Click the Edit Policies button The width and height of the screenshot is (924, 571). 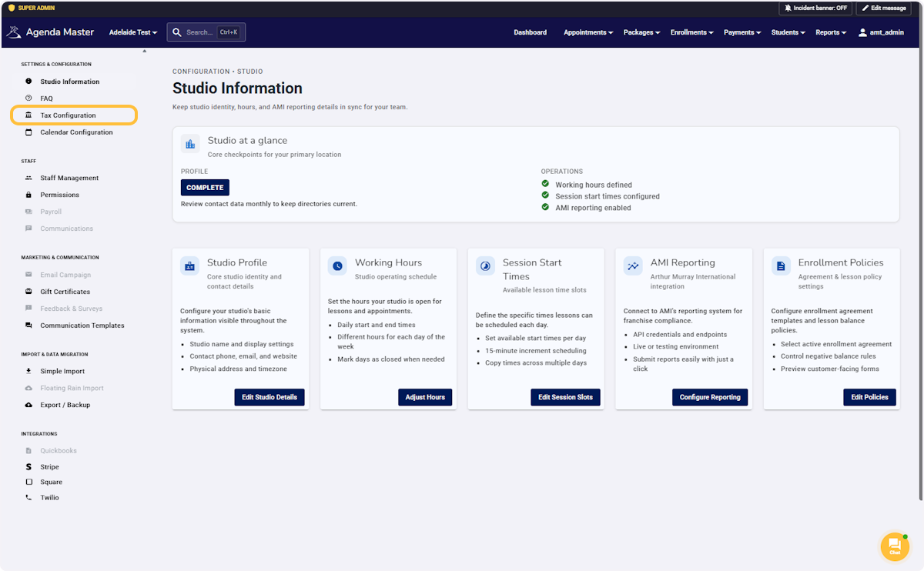tap(869, 397)
